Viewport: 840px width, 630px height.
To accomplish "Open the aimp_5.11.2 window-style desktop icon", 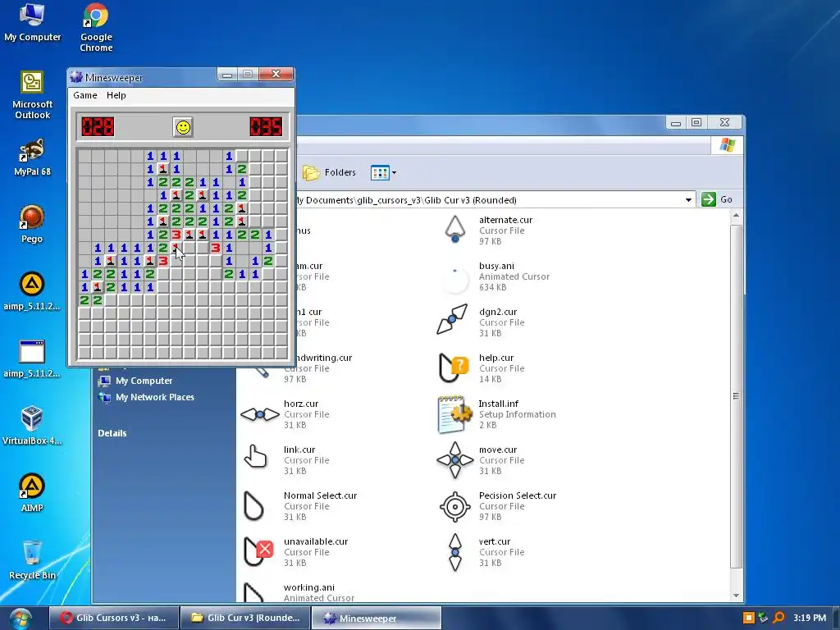I will tap(32, 359).
